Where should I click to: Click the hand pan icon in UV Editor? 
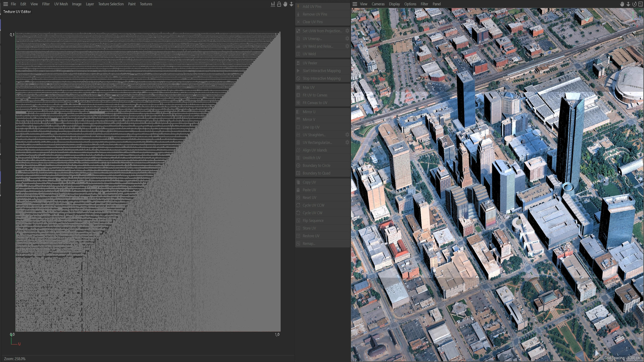point(285,4)
